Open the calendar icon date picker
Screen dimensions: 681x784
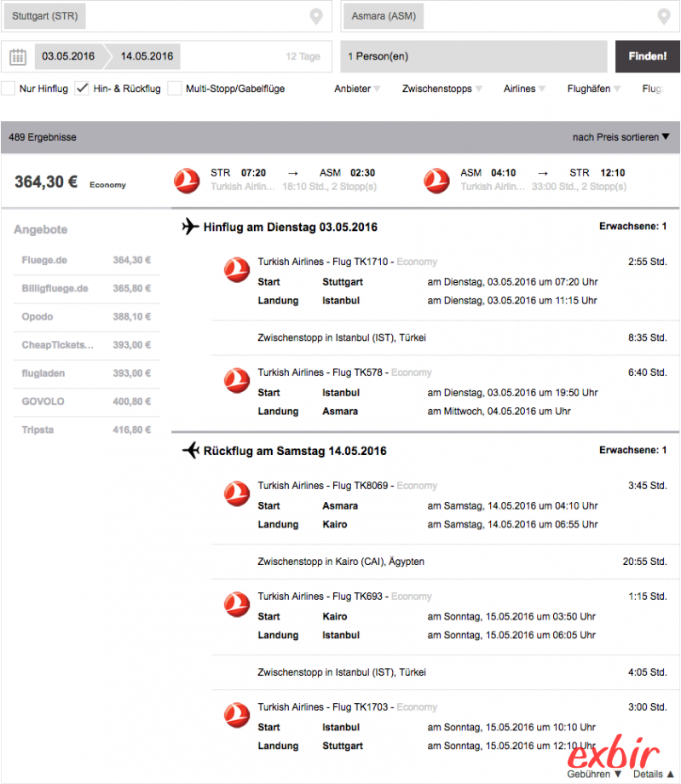(18, 56)
